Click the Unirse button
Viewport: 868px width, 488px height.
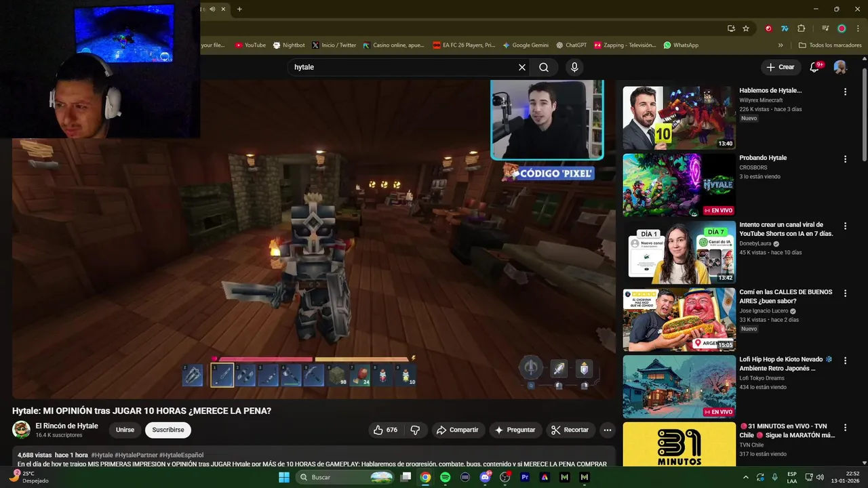pos(125,430)
